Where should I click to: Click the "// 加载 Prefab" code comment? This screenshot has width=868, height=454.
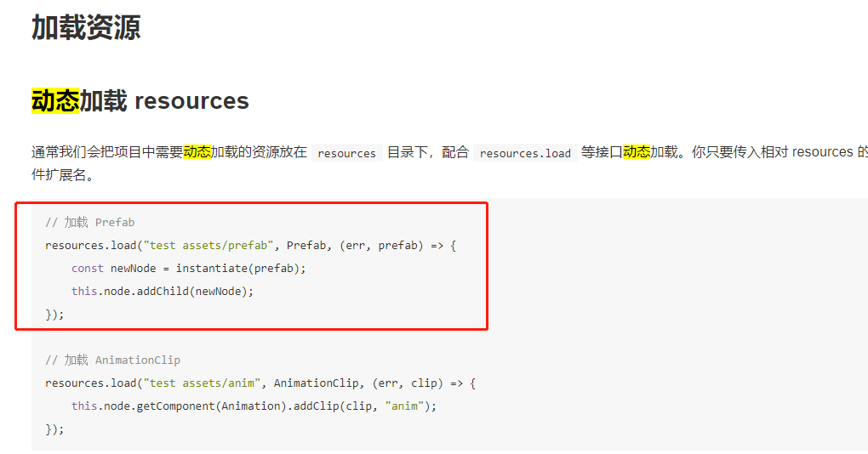[90, 223]
